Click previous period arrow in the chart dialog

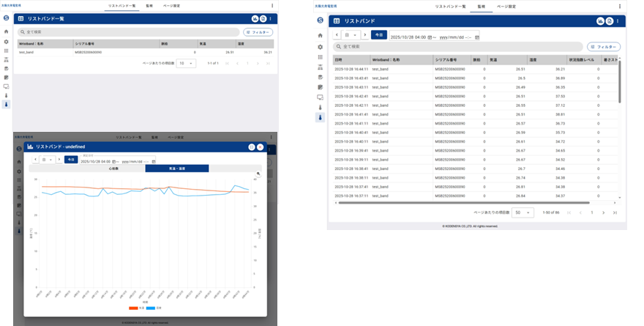34,159
